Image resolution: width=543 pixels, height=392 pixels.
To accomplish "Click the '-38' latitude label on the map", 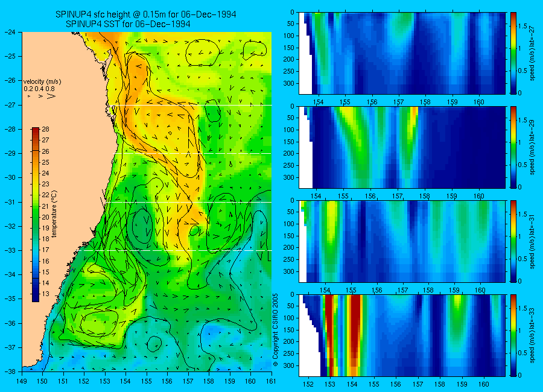I will point(10,371).
